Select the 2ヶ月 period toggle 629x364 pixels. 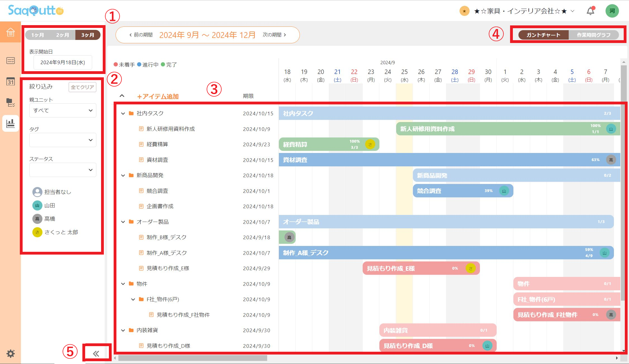point(63,35)
